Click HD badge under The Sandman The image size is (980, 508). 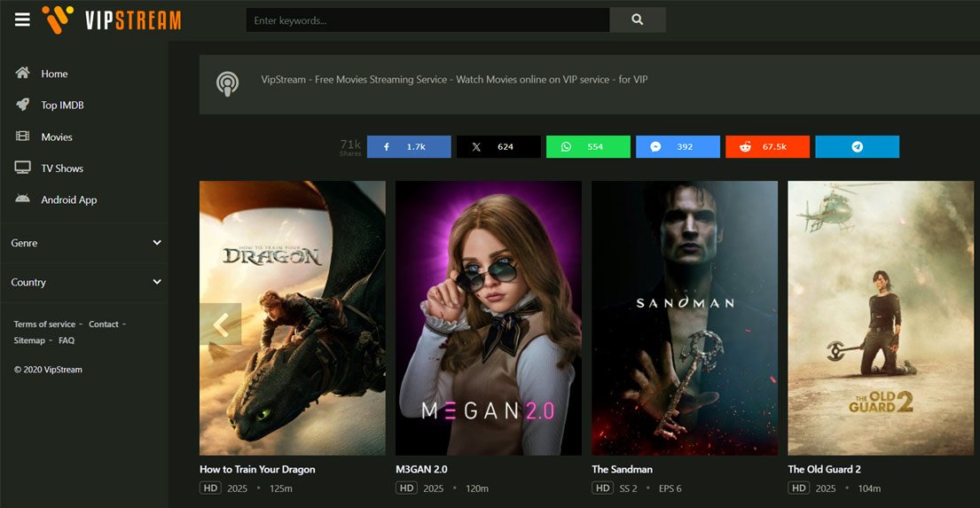point(603,488)
